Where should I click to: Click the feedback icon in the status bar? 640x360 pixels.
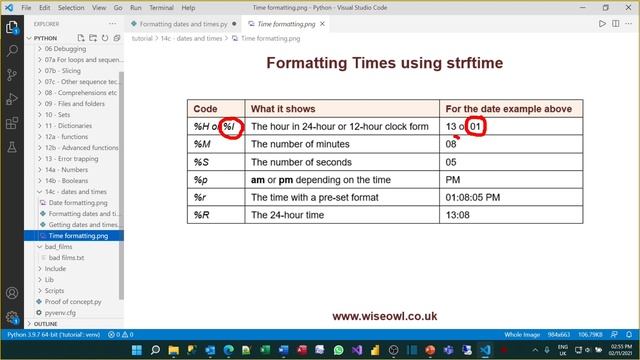pyautogui.click(x=614, y=334)
